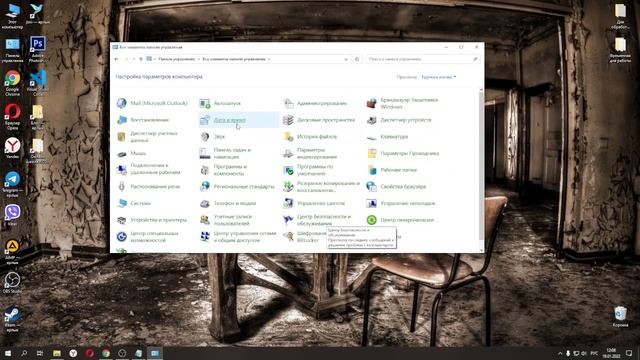Open Устройства и принтеры item
This screenshot has width=640, height=360.
pos(151,220)
